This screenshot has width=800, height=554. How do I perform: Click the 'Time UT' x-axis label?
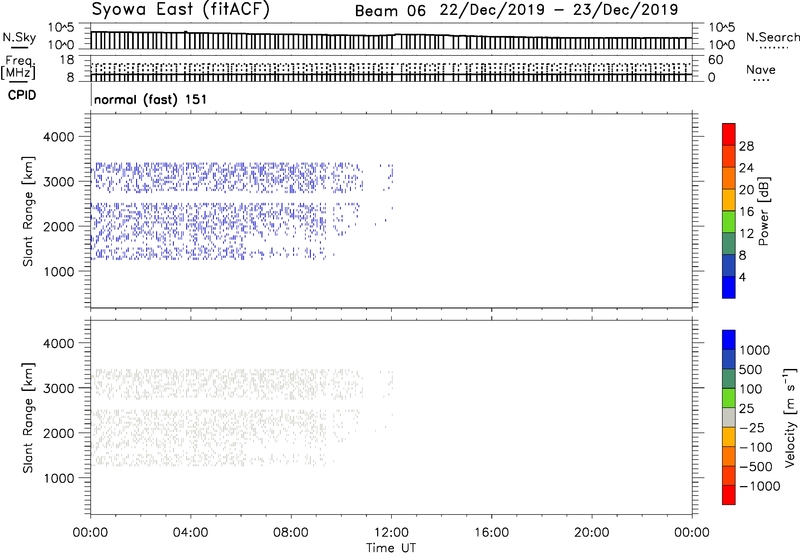coord(391,548)
